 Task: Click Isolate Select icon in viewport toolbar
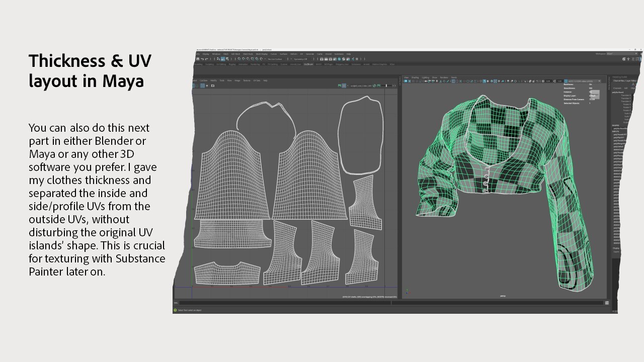(525, 81)
